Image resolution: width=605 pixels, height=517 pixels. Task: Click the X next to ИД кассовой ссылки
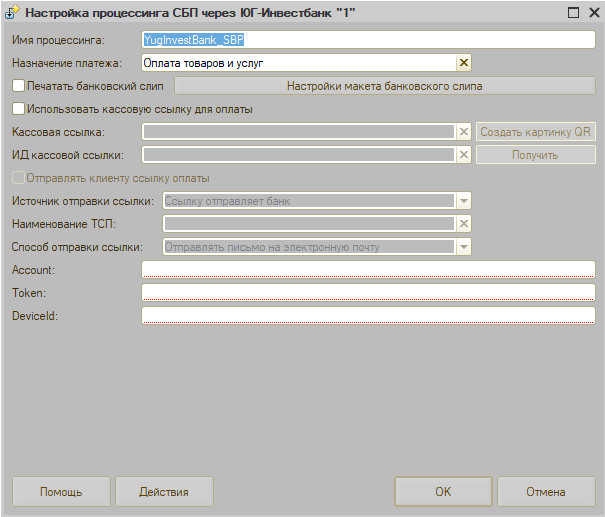(463, 155)
